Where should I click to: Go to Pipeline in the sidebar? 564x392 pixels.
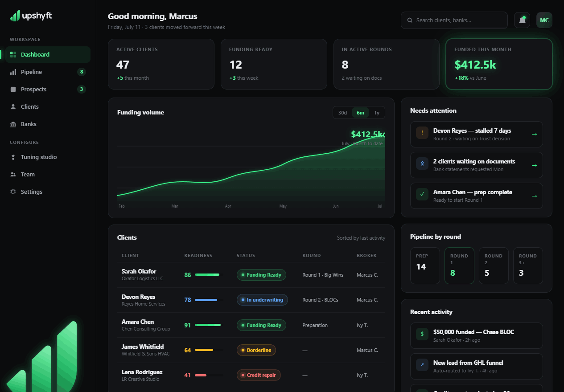pos(48,72)
